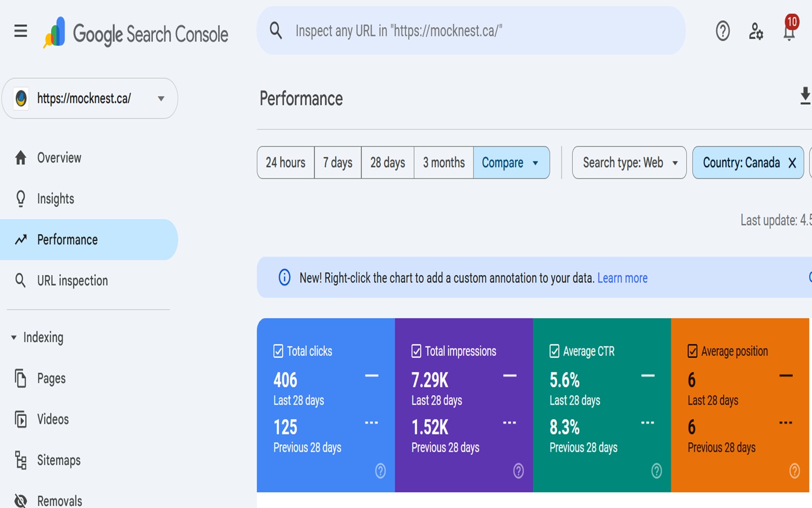This screenshot has height=508, width=812.
Task: Expand the property selector for mocknest.ca
Action: tap(160, 99)
